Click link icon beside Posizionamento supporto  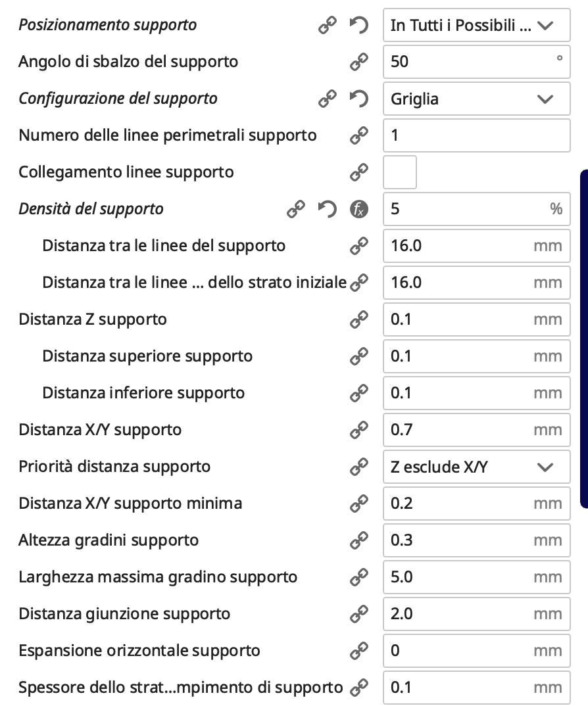click(327, 26)
